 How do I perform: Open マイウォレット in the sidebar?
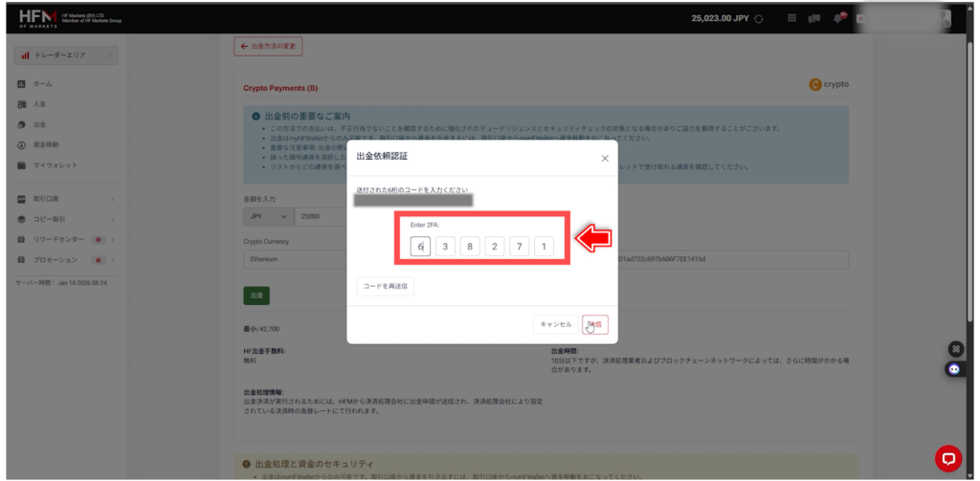(55, 165)
